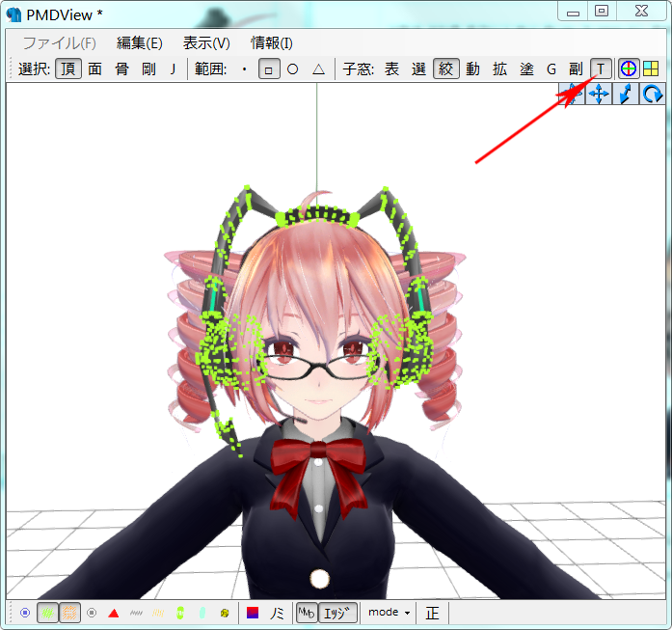672x630 pixels.
Task: Open the 編集(E) menu
Action: pos(139,43)
